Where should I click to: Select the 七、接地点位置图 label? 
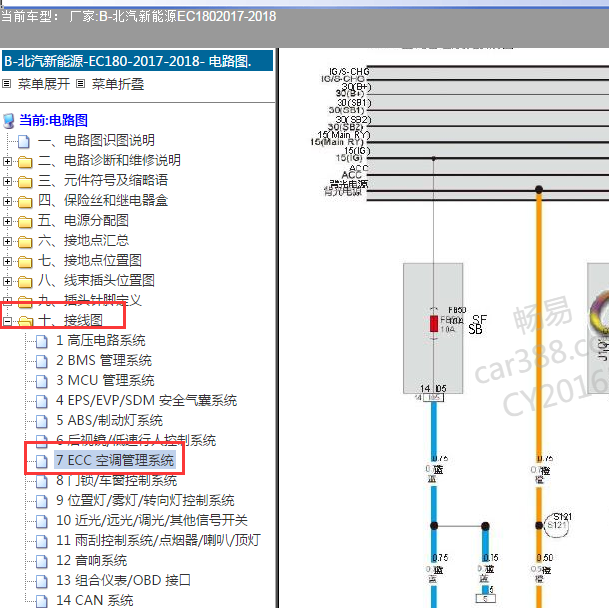[x=90, y=260]
